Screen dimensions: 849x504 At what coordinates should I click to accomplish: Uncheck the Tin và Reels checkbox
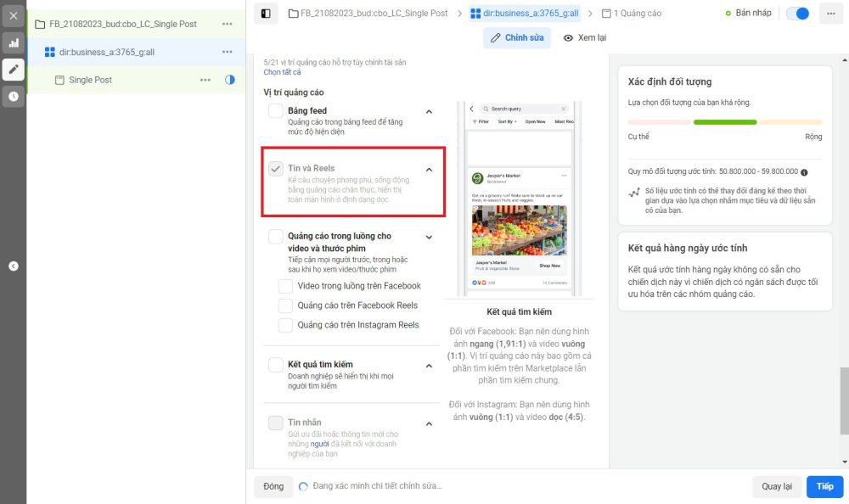(276, 168)
